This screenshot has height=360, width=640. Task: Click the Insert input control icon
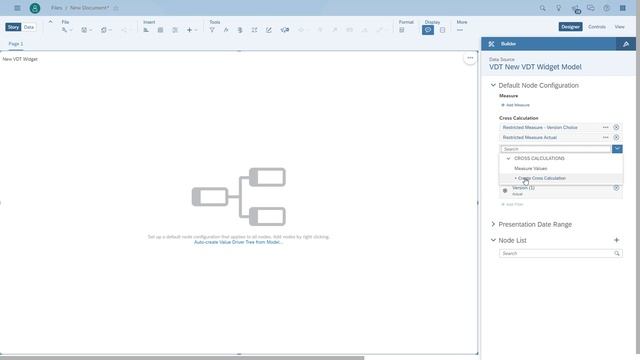[175, 30]
